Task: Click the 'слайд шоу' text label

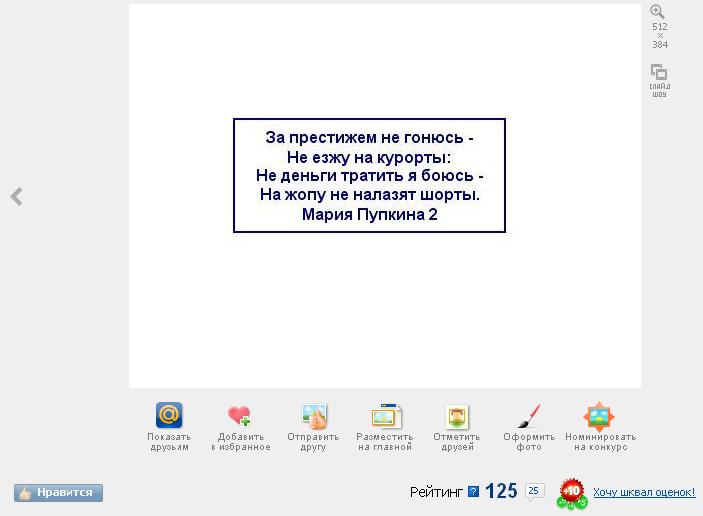Action: [x=660, y=90]
